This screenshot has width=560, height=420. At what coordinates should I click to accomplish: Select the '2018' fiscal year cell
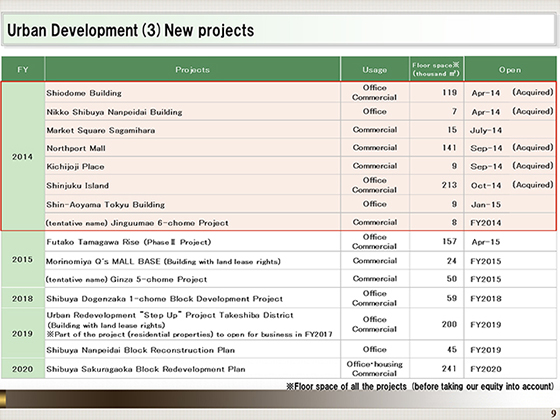(x=22, y=299)
